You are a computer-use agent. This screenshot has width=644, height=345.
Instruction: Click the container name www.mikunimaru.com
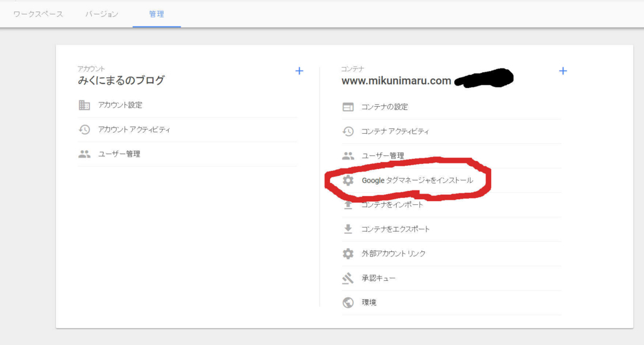click(396, 81)
